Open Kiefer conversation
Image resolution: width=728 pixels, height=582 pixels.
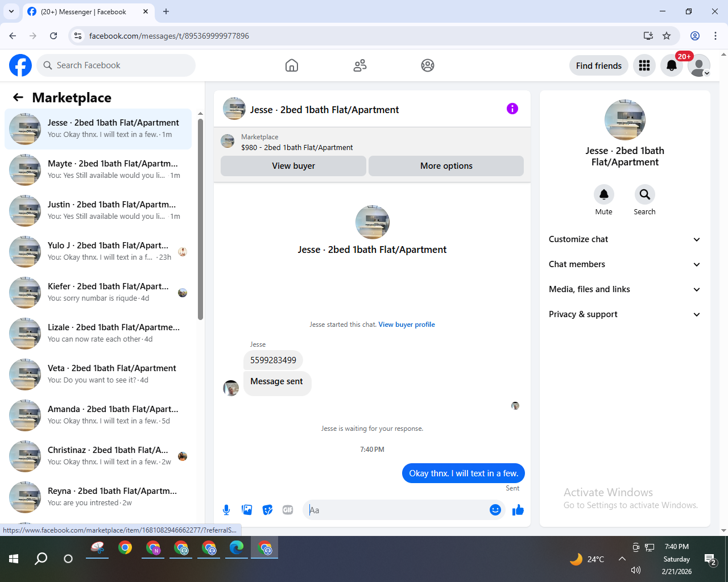pyautogui.click(x=98, y=293)
